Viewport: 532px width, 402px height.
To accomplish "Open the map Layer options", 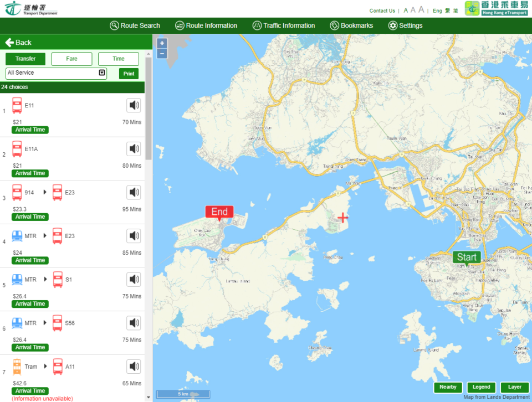I will tap(514, 388).
